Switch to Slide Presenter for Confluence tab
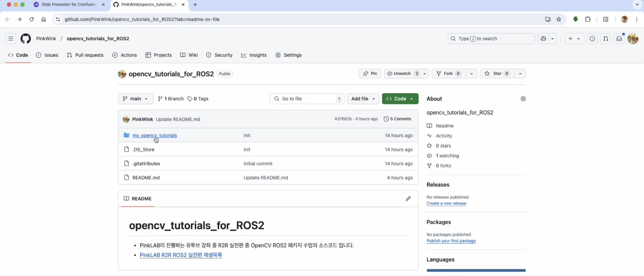The width and height of the screenshot is (644, 276). (x=69, y=5)
